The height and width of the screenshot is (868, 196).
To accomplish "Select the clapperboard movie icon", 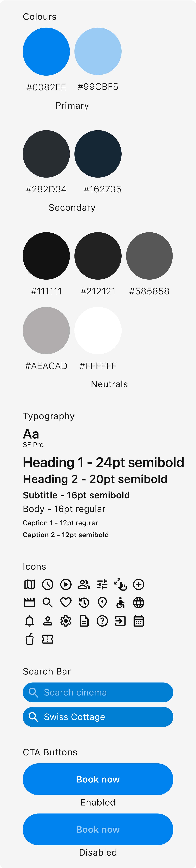I will pyautogui.click(x=30, y=602).
